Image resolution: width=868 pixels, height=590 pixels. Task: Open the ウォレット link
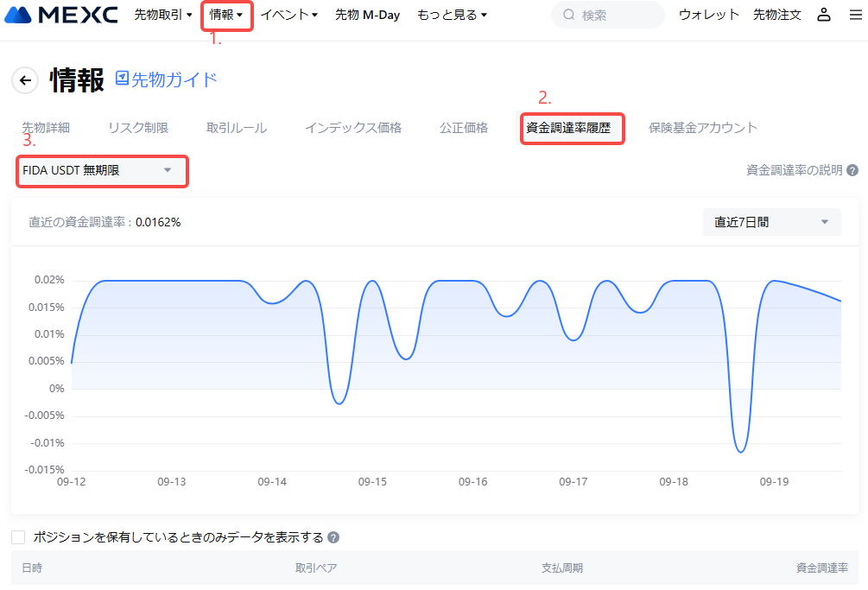(709, 15)
